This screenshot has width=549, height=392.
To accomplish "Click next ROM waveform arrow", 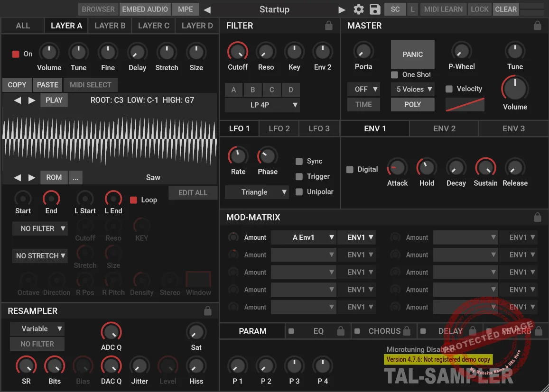I will pyautogui.click(x=31, y=178).
